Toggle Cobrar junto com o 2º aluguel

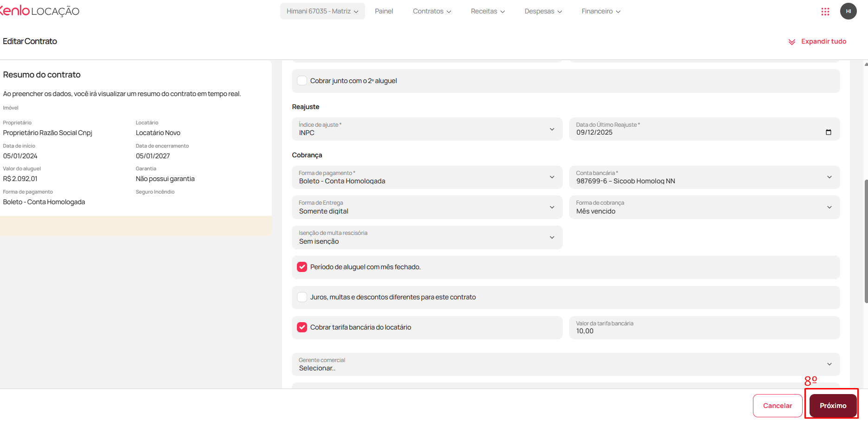[x=302, y=81]
